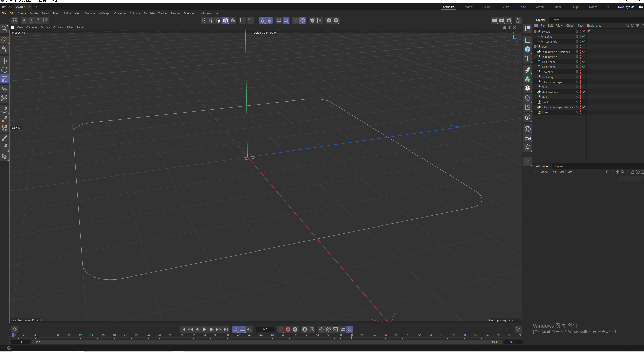Click the Axis mode L-shaped icon

(242, 20)
